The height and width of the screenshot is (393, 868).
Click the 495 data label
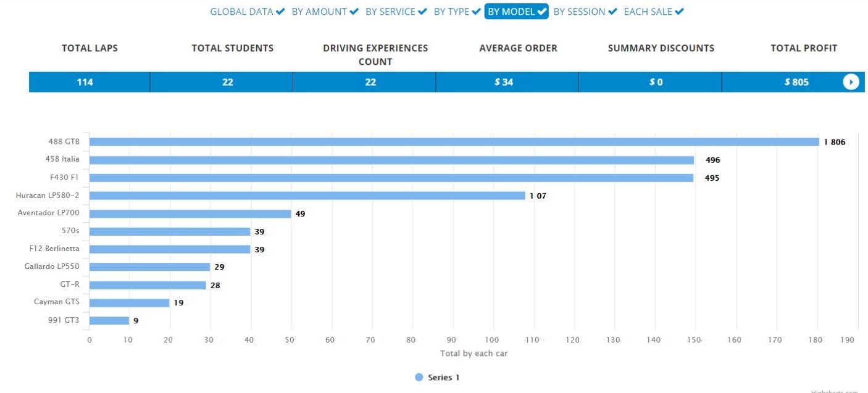pos(712,178)
